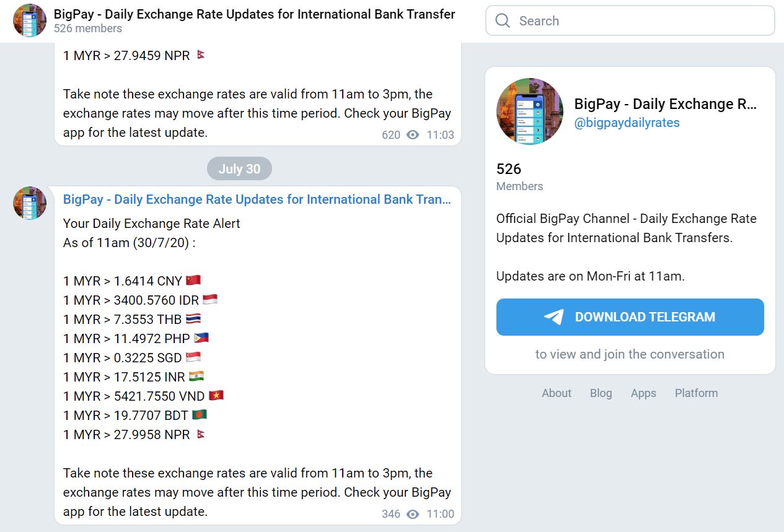Viewport: 784px width, 532px height.
Task: Click the July 30 post channel name
Action: 257,199
